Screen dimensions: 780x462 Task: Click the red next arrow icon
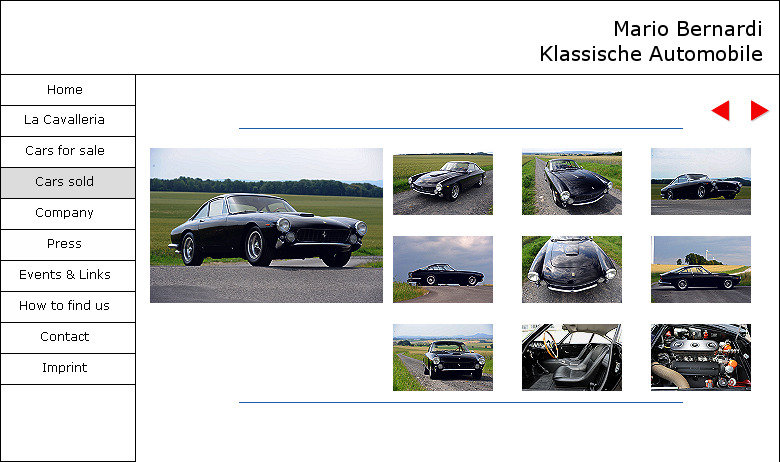(x=759, y=110)
